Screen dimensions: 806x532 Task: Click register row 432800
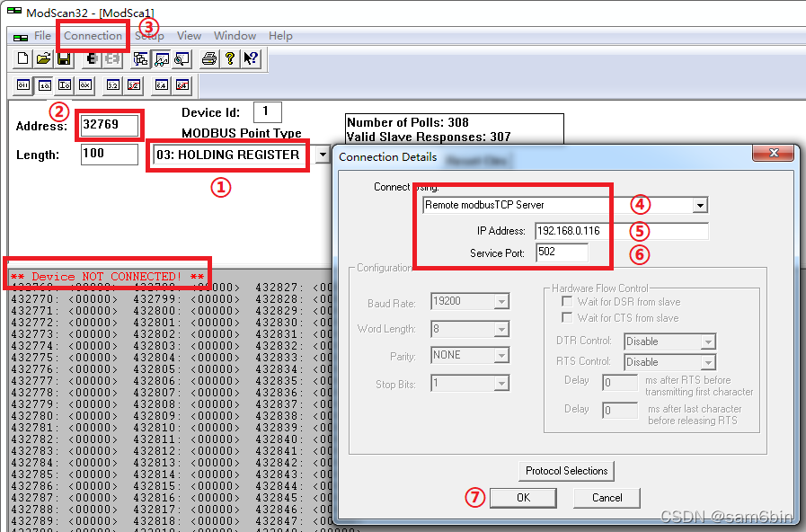click(x=187, y=310)
